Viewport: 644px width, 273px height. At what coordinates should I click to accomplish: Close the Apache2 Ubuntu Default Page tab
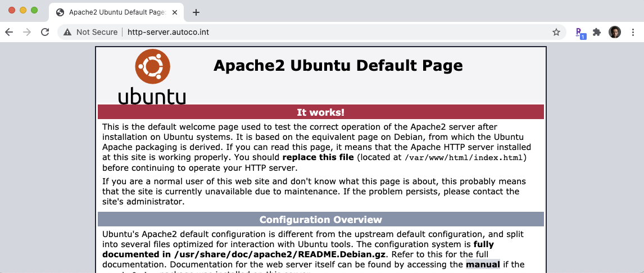pyautogui.click(x=175, y=12)
